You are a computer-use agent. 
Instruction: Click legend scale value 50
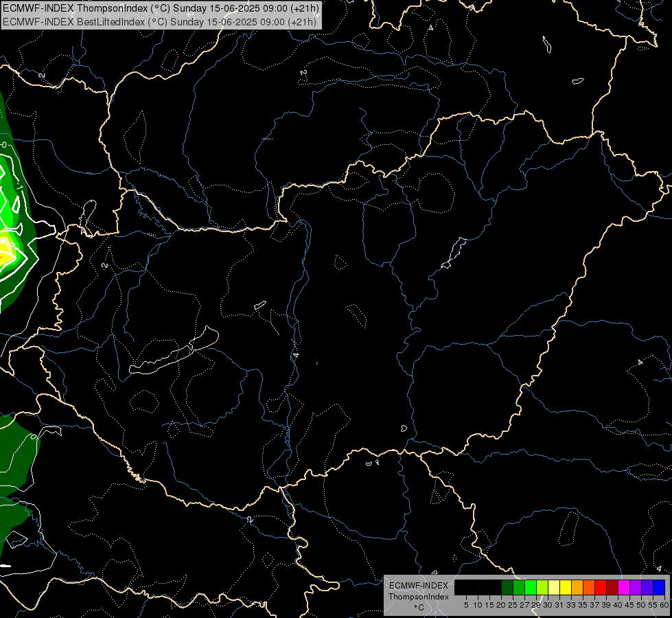pos(641,605)
